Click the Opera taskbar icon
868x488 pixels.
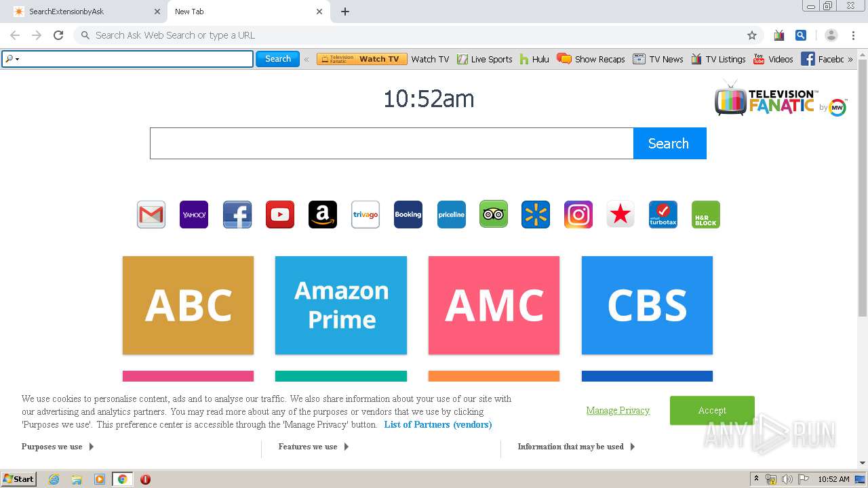pos(145,479)
